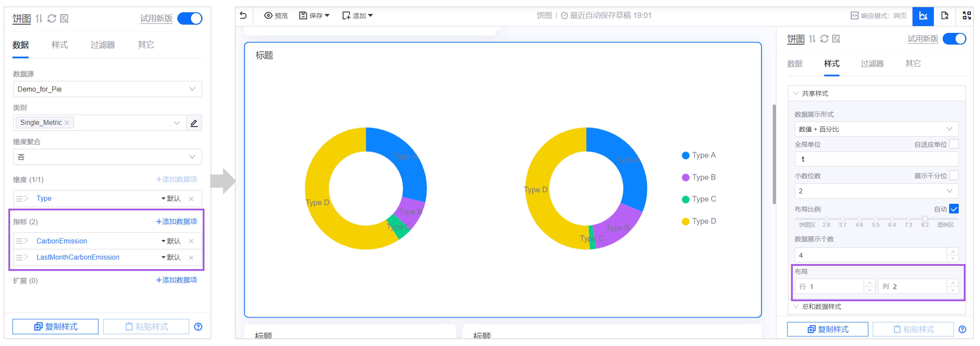980x346 pixels.
Task: Click the page settings icon in top bar
Action: (945, 16)
